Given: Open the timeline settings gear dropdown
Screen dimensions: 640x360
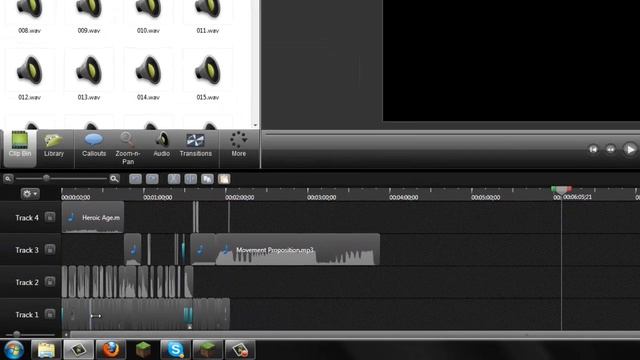Looking at the screenshot, I should click(30, 193).
